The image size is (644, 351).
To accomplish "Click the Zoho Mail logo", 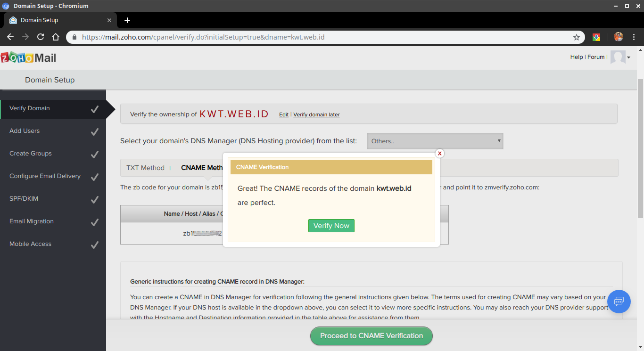I will coord(28,57).
